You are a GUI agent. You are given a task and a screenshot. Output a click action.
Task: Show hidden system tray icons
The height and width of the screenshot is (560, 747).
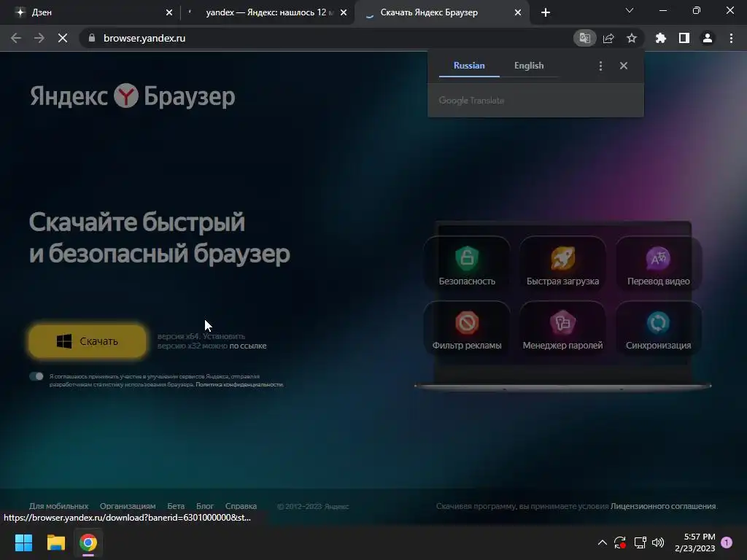(602, 542)
